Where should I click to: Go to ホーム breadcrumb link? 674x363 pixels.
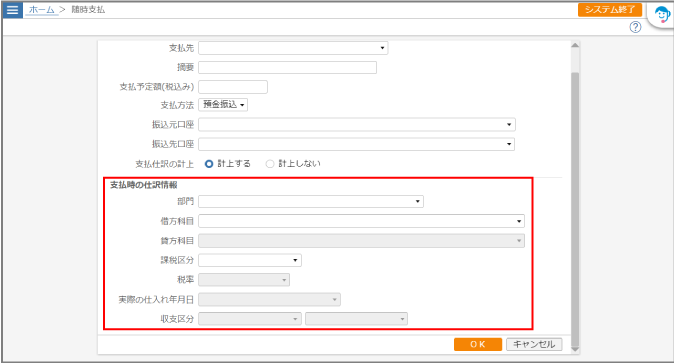point(42,9)
